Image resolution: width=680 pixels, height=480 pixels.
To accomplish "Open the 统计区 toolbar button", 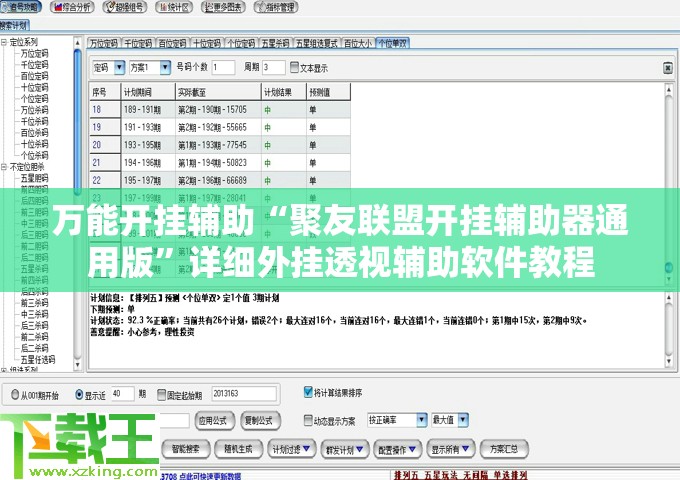I will point(174,7).
